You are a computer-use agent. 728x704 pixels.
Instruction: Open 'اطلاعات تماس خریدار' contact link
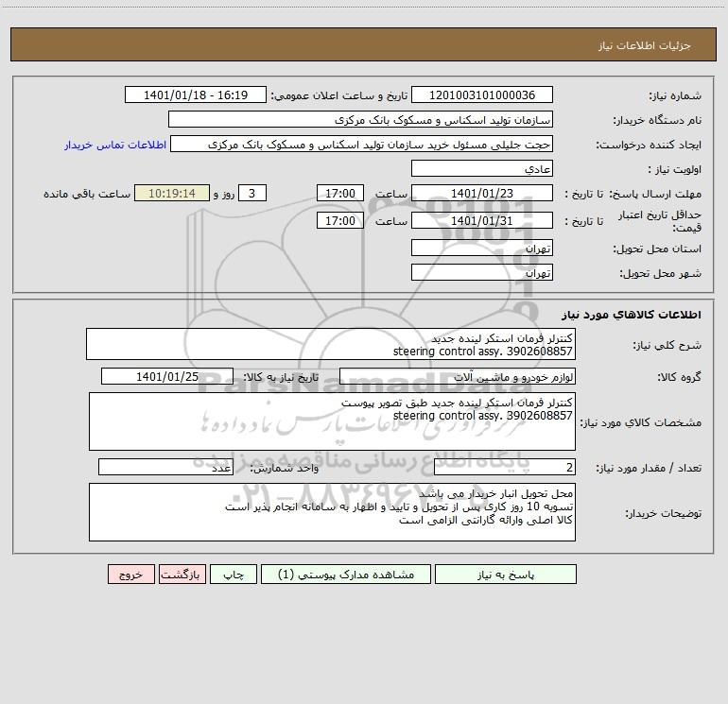[115, 145]
